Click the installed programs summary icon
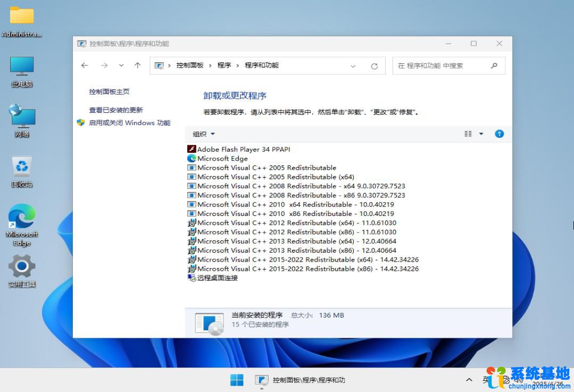Screen dimensions: 574x392 [x=210, y=323]
